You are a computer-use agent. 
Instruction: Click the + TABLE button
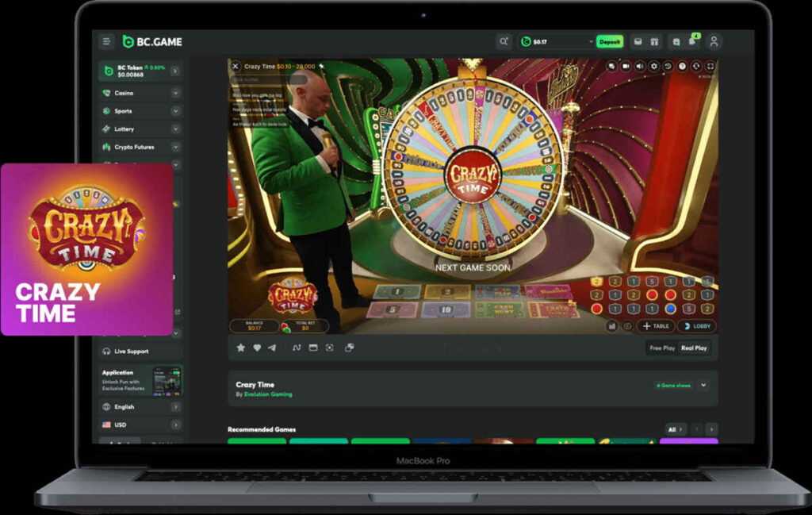tap(656, 326)
